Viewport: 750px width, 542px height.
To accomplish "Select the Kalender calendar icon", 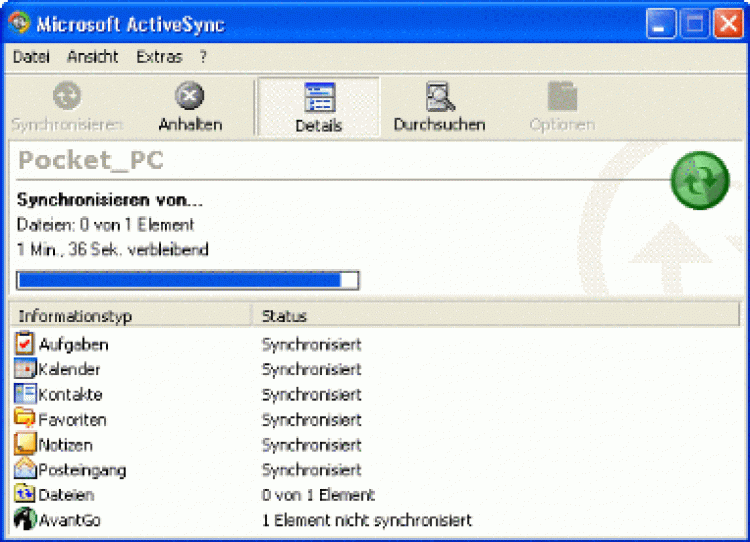I will click(x=26, y=369).
